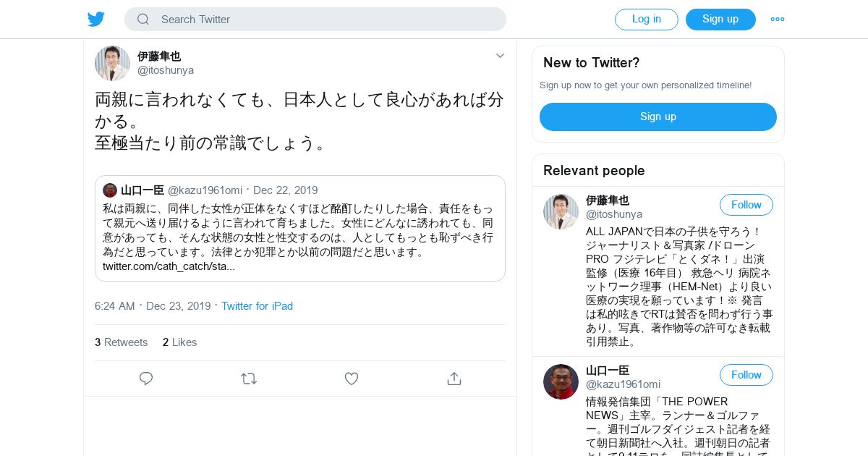
Task: Follow 山口一臣 in Relevant people
Action: (746, 375)
